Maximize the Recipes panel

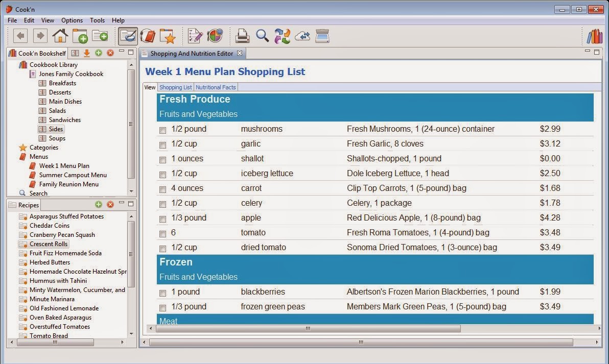[x=131, y=203]
